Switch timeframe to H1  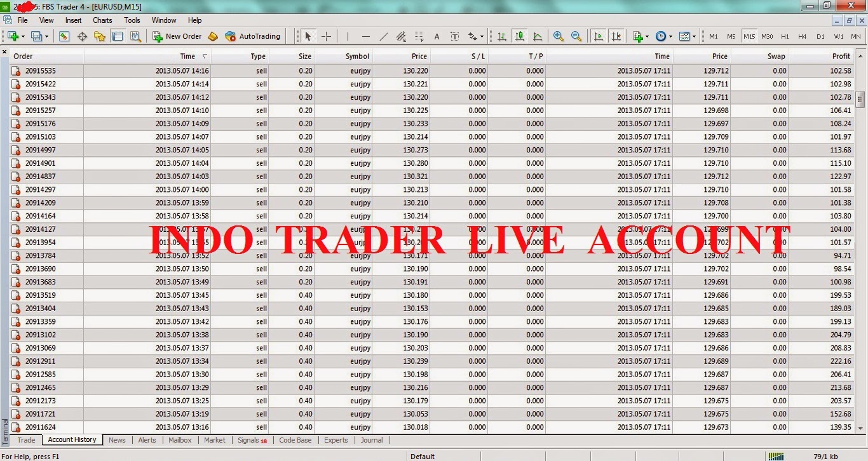pyautogui.click(x=785, y=36)
